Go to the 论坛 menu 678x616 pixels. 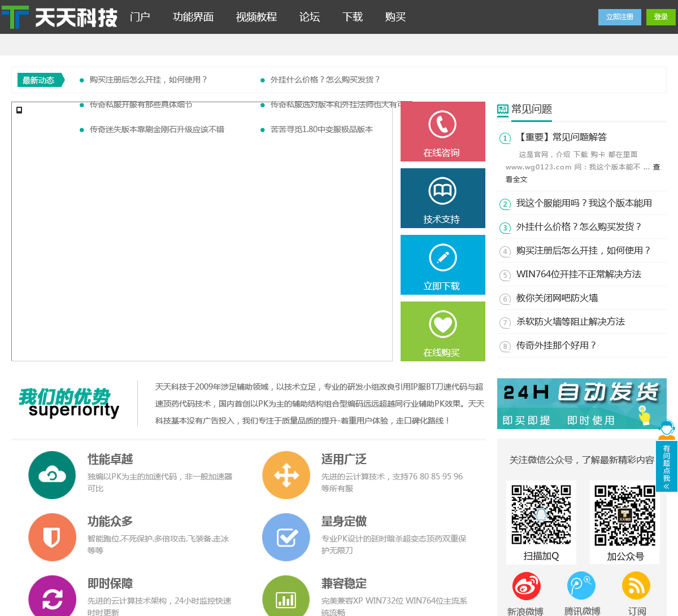tap(310, 17)
